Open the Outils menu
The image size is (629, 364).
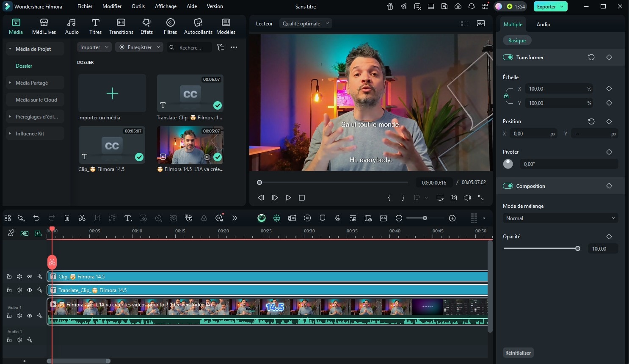[x=138, y=6]
